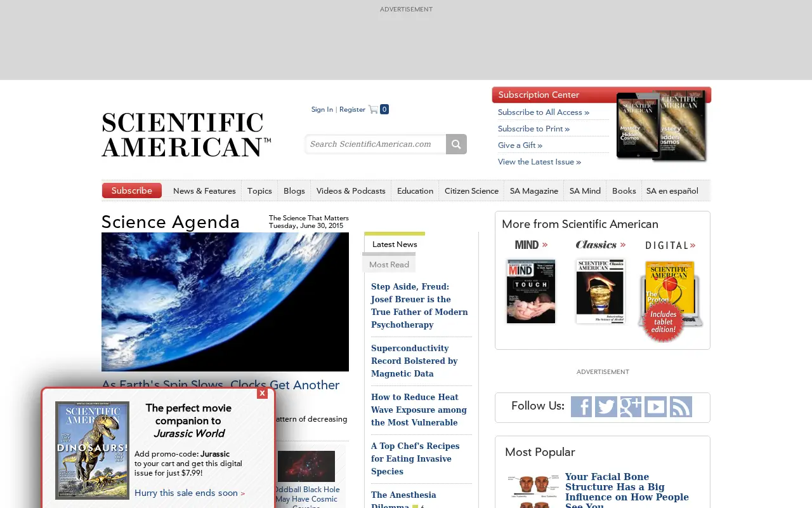812x508 pixels.
Task: Open the Heat Wave Exposure article
Action: [419, 410]
